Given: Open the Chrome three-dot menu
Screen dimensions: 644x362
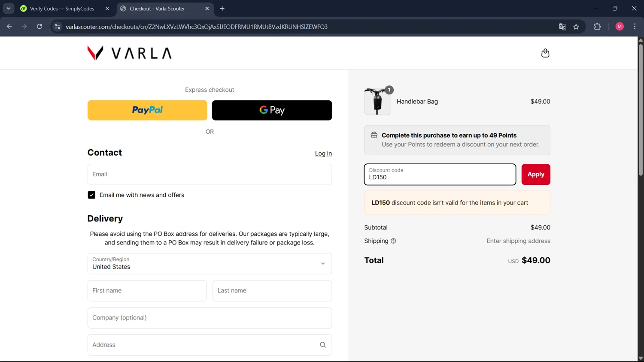Looking at the screenshot, I should tap(635, 27).
